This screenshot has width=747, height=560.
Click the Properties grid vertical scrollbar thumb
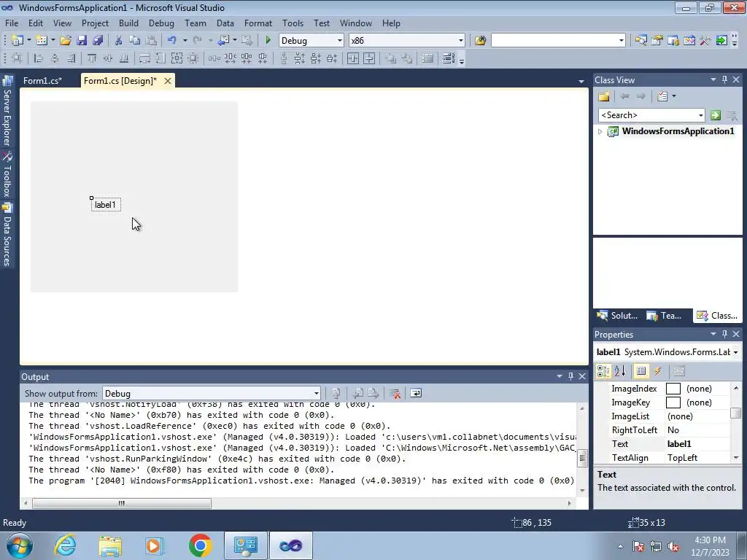coord(736,413)
